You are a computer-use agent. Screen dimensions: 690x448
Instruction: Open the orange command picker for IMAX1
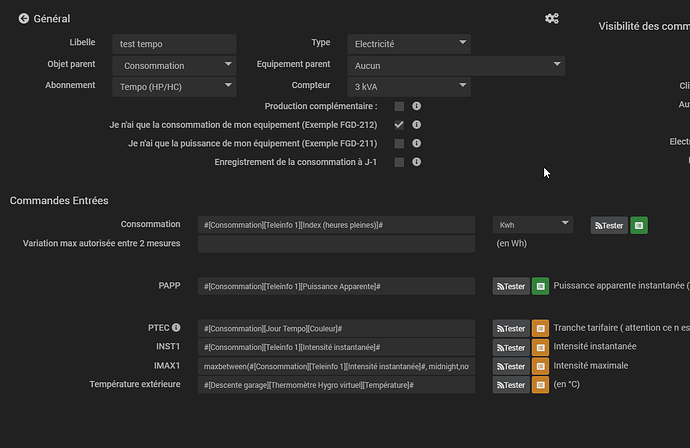click(540, 366)
